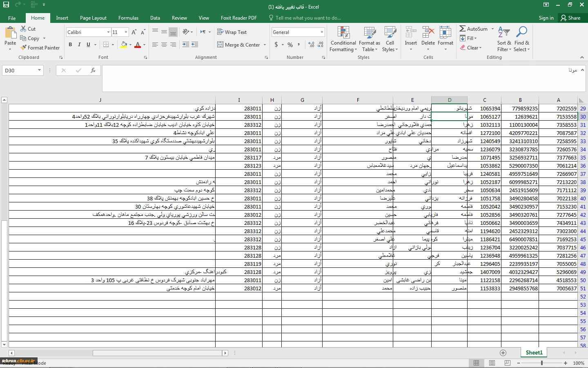
Task: Click the Insert Function fx icon
Action: (93, 70)
